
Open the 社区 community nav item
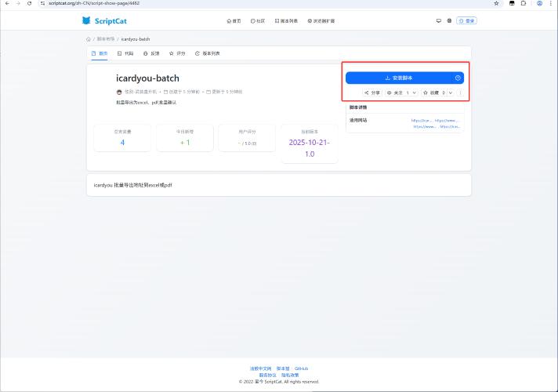coord(258,20)
